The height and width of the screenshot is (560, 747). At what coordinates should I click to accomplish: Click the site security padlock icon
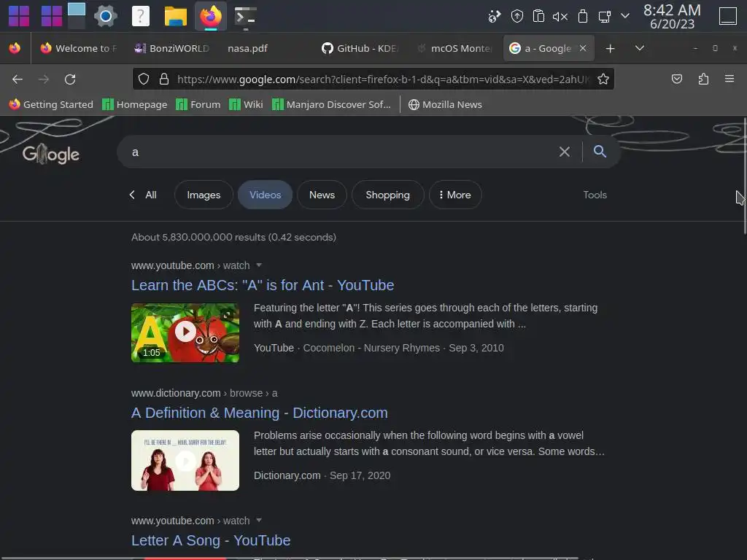[x=164, y=79]
